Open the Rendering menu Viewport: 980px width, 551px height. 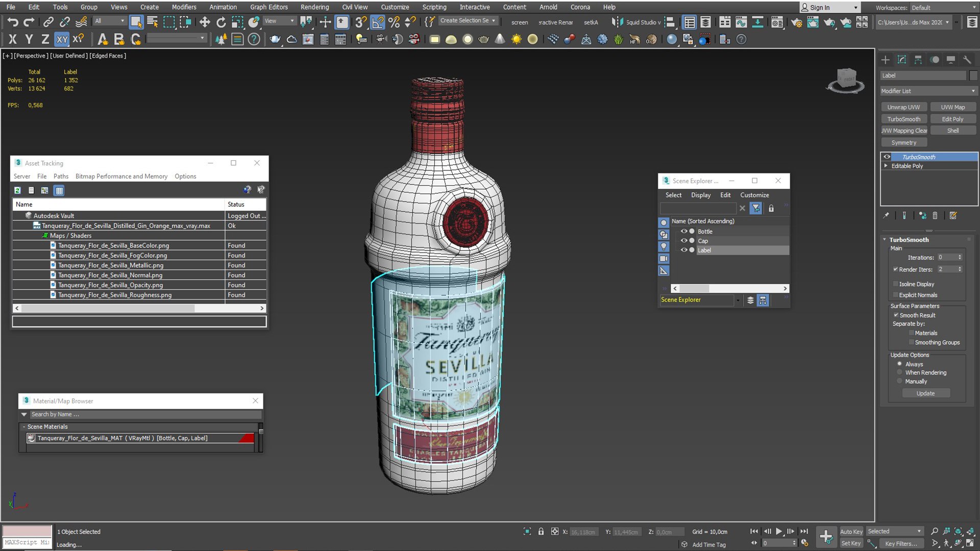point(314,7)
